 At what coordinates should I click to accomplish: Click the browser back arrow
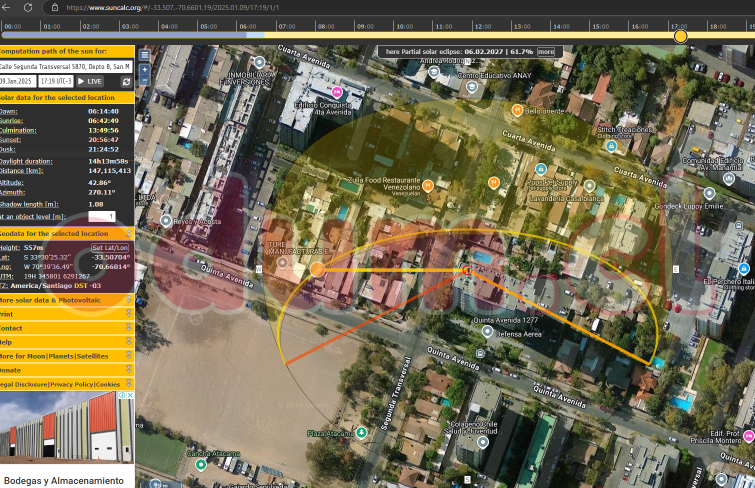pos(7,6)
